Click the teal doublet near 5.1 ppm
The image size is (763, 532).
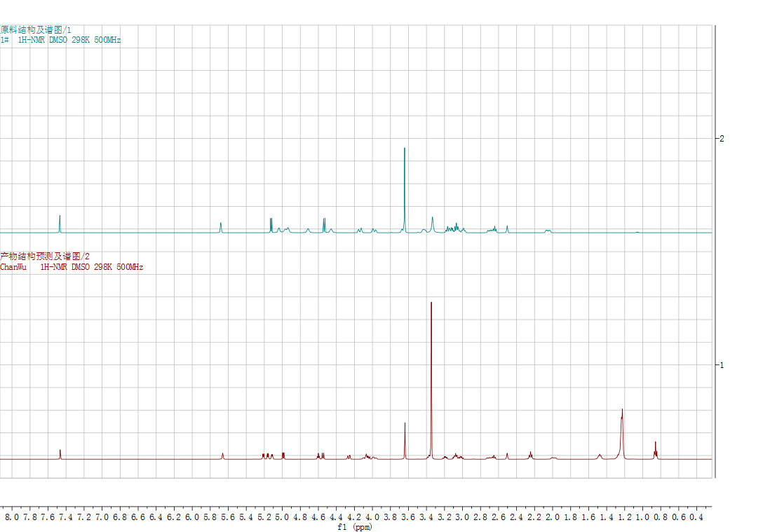point(271,225)
